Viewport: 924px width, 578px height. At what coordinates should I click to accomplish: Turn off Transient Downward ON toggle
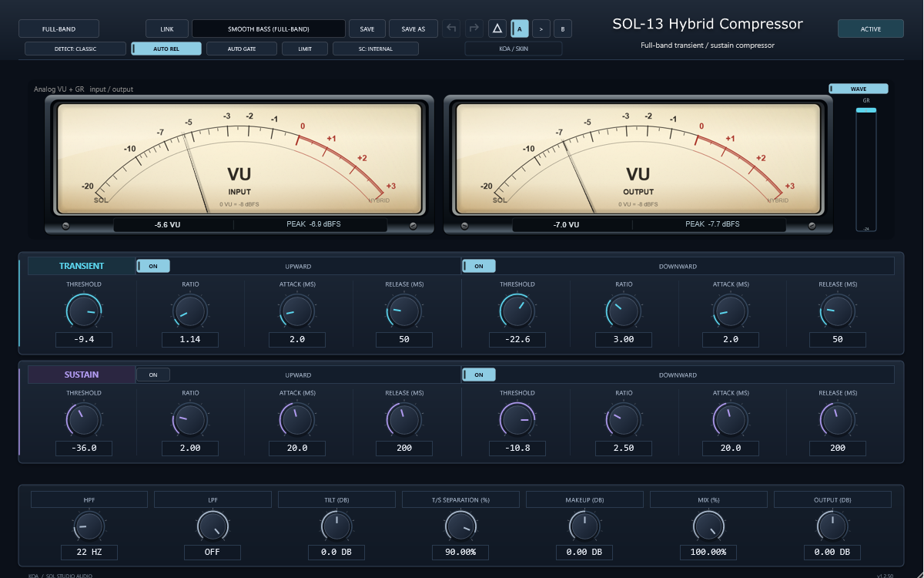point(479,266)
